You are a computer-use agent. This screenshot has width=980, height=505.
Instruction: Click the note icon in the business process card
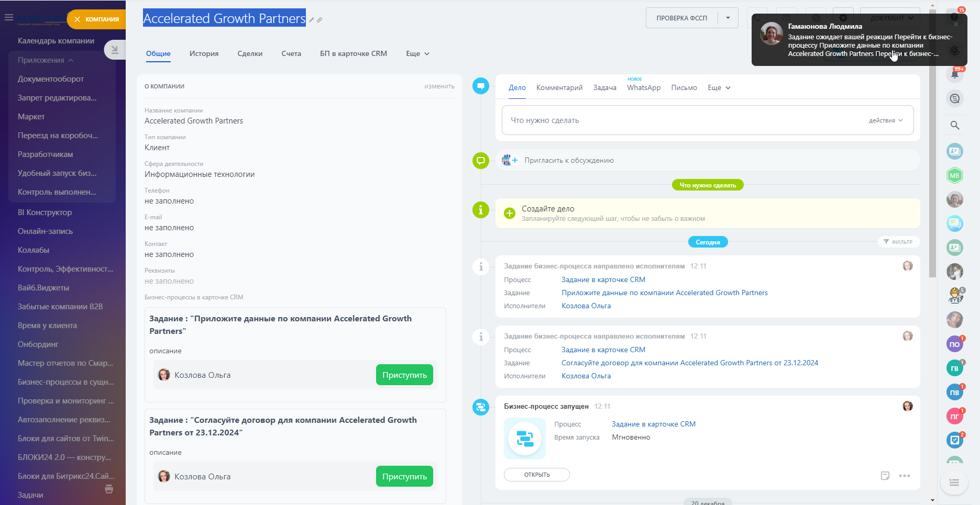[885, 476]
